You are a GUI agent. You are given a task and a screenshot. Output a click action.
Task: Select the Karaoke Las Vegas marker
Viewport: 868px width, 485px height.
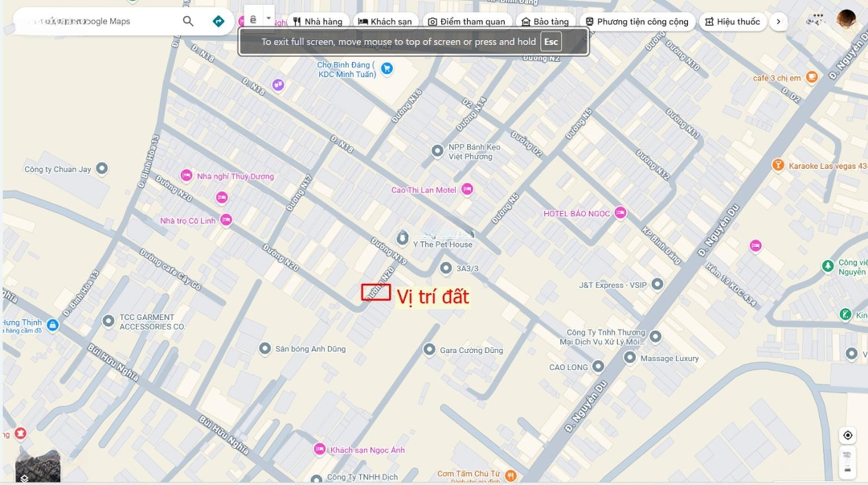point(777,166)
